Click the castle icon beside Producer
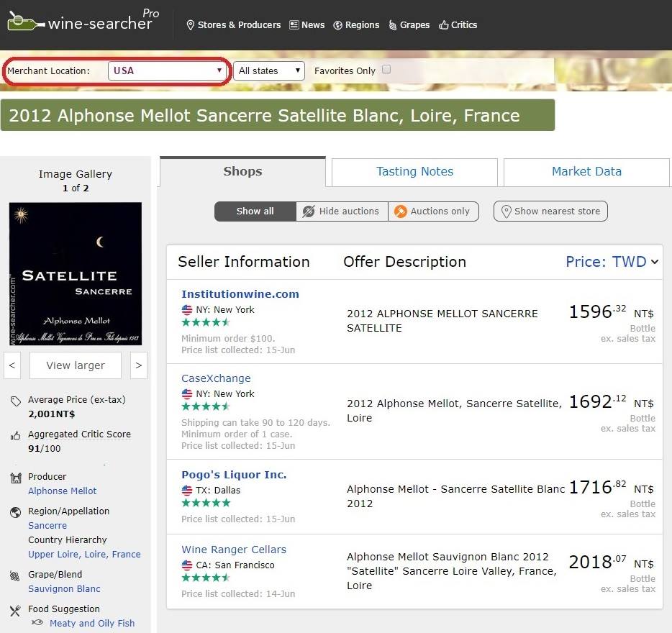672x633 pixels. point(16,478)
